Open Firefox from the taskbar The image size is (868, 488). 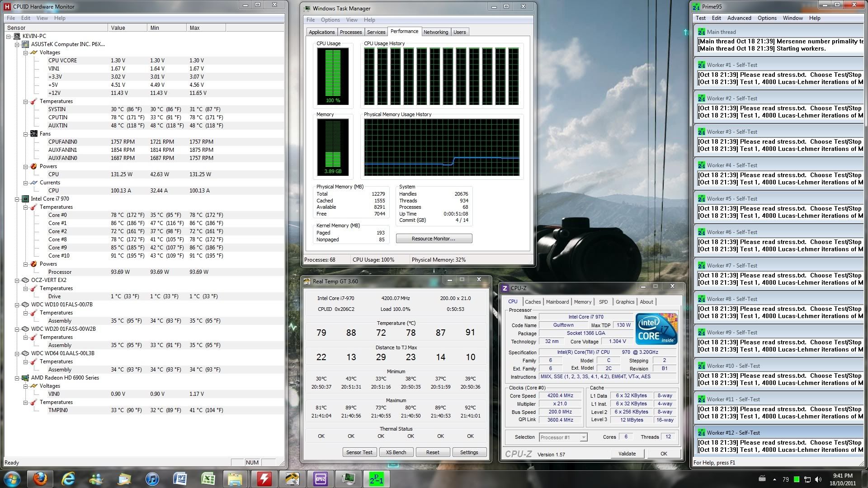40,479
